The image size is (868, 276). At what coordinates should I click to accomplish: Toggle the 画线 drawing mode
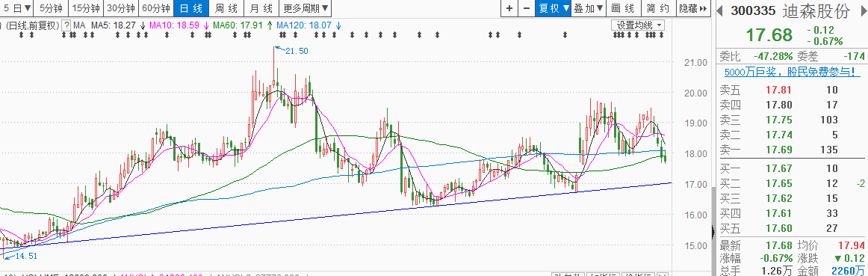pyautogui.click(x=623, y=8)
